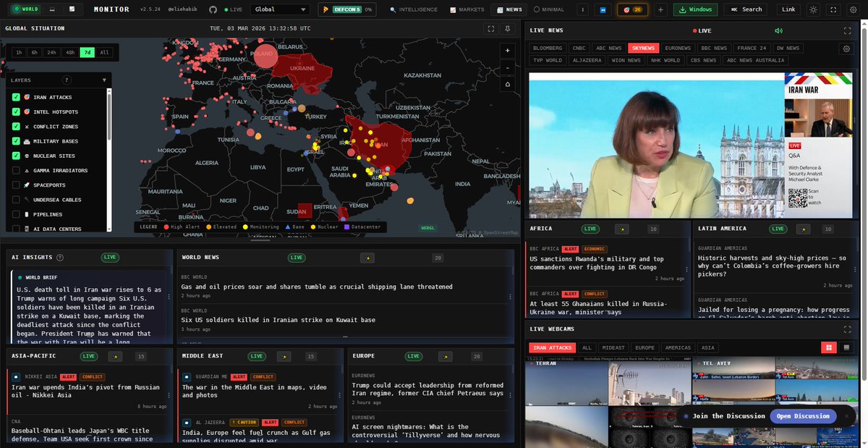Open Live News channel settings gear
The width and height of the screenshot is (868, 448).
tap(846, 48)
